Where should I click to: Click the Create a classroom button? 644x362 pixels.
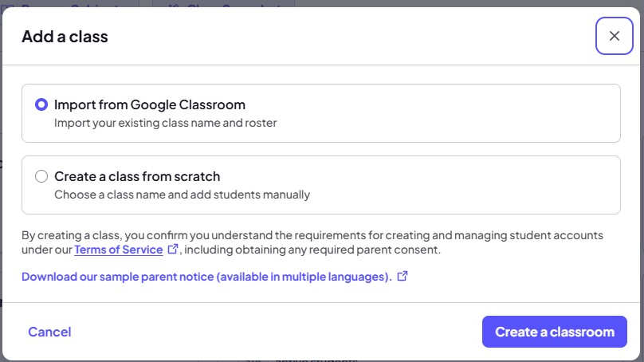pos(555,332)
